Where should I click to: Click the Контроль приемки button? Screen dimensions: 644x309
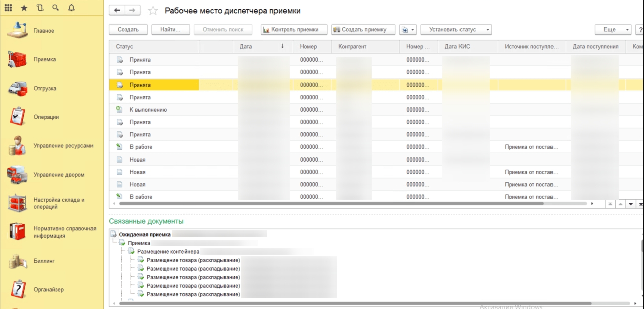tap(294, 30)
